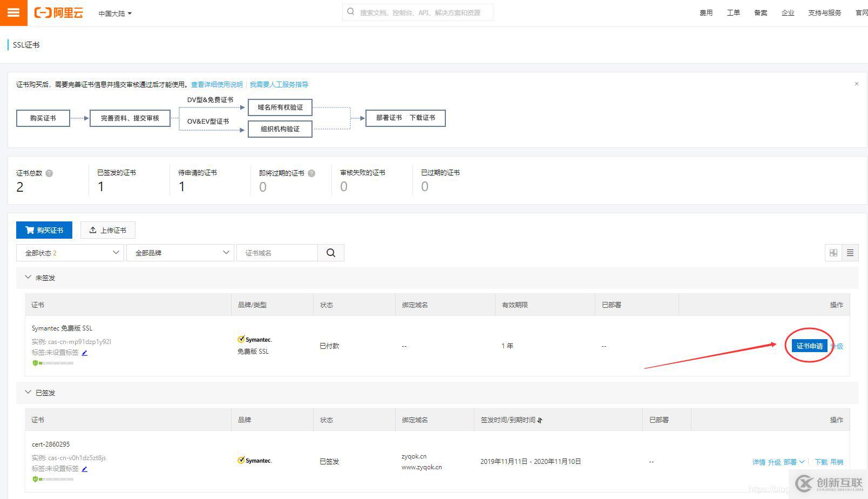View details of cert-2860295

[759, 462]
